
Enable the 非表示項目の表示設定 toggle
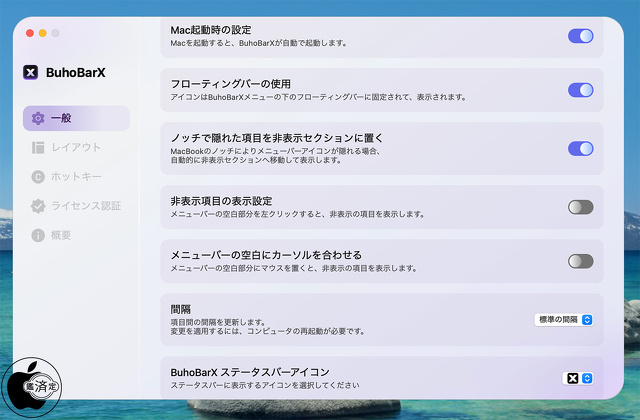pyautogui.click(x=580, y=207)
